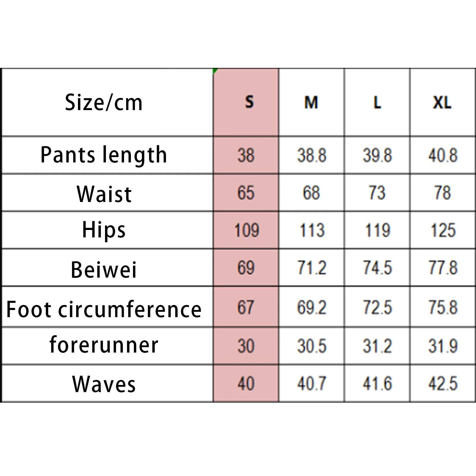Click the pink cell showing 109
This screenshot has height=476, width=476.
tap(246, 231)
